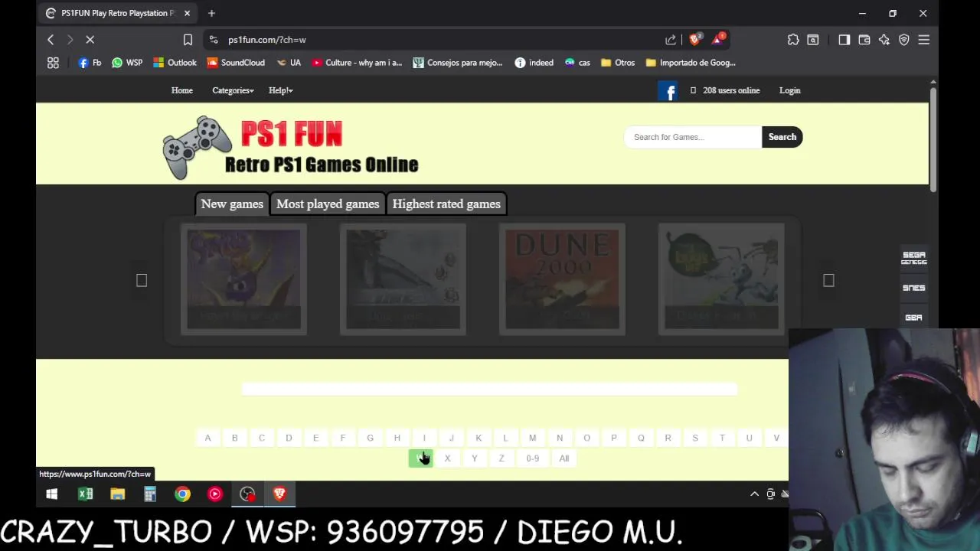Viewport: 980px width, 551px height.
Task: Filter games by letter X
Action: [x=447, y=458]
